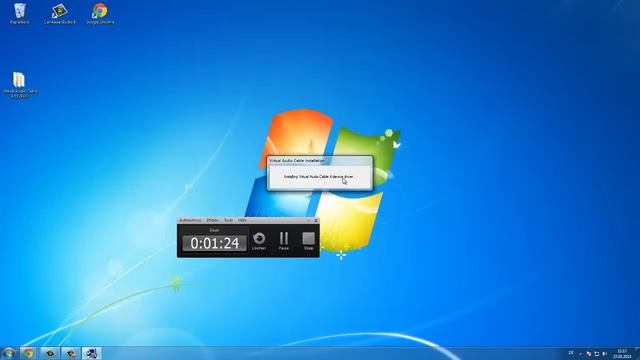Open the taskbar clock and date
This screenshot has width=640, height=360.
click(x=622, y=353)
